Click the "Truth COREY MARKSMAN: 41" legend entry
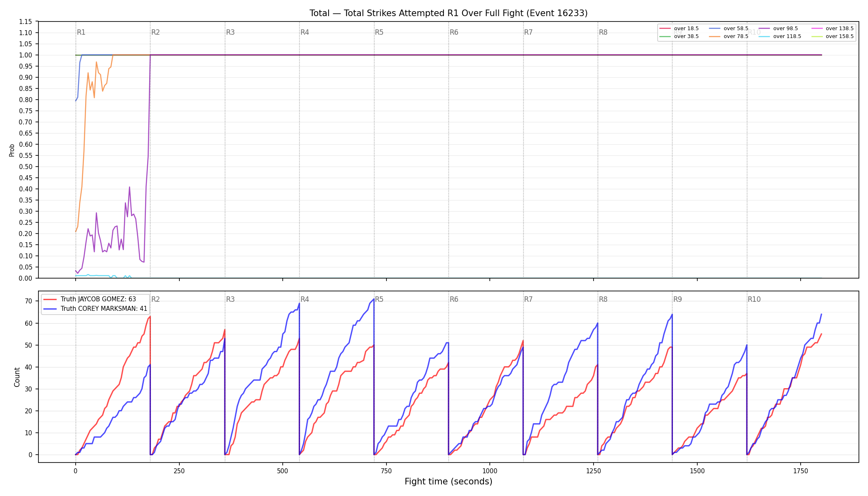Screen dimensions: 868x496 click(x=95, y=309)
